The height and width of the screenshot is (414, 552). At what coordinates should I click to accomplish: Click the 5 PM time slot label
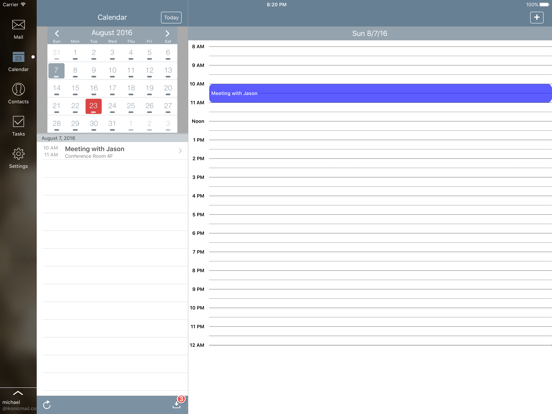[199, 215]
